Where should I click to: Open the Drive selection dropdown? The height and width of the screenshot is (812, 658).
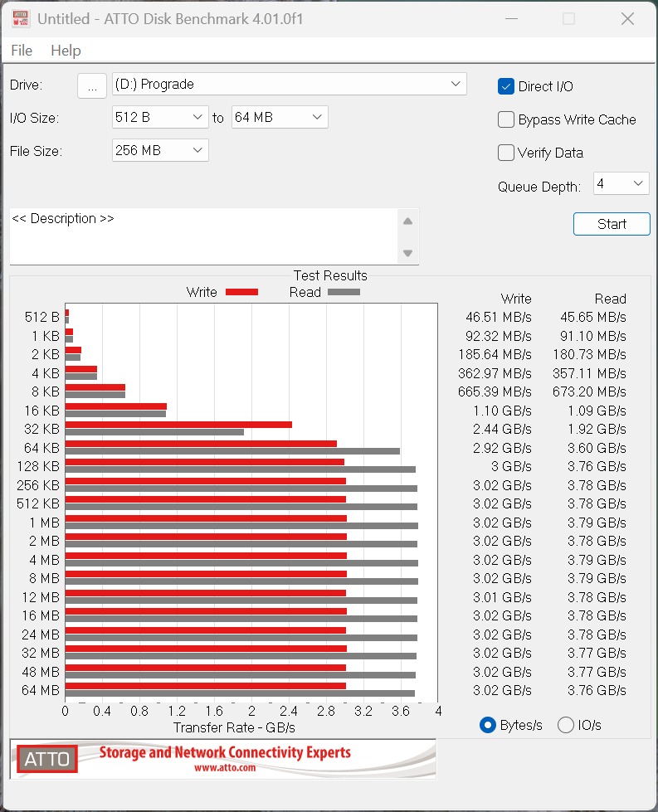290,84
